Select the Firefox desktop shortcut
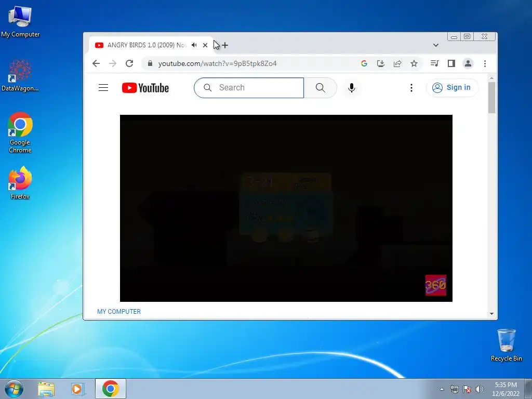The image size is (532, 399). coord(20,183)
